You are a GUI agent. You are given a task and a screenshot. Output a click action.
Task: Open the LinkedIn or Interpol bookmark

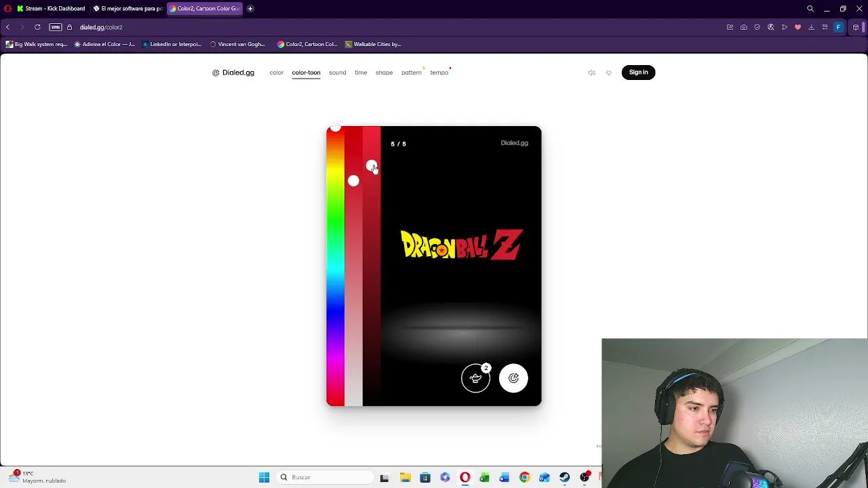coord(172,44)
